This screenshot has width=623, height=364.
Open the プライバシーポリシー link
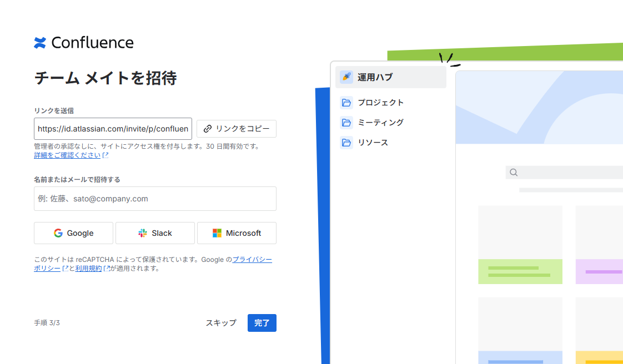[x=252, y=259]
